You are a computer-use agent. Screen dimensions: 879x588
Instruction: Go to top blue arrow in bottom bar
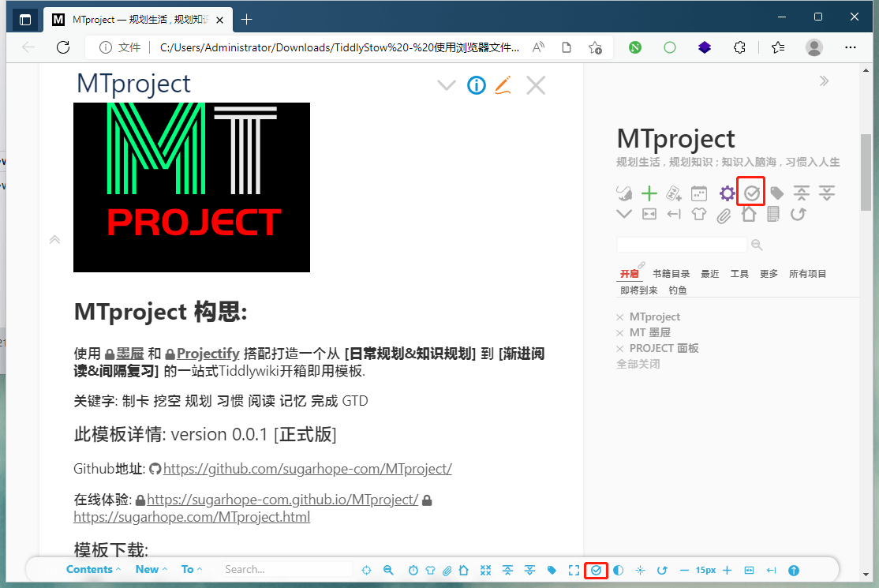pos(794,570)
